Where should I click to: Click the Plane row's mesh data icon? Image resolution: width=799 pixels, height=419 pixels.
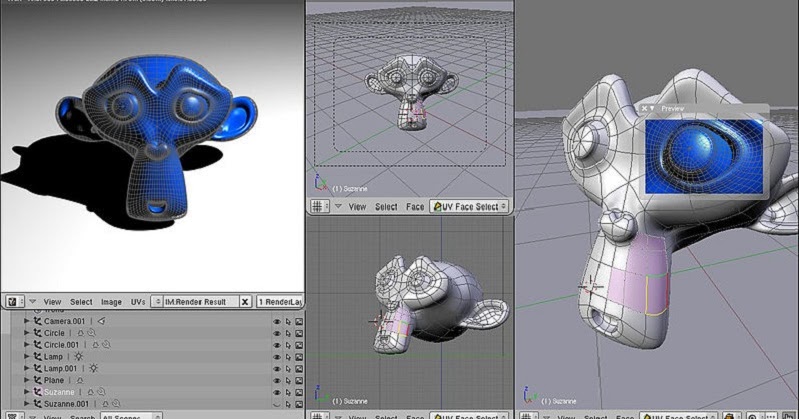(x=80, y=380)
